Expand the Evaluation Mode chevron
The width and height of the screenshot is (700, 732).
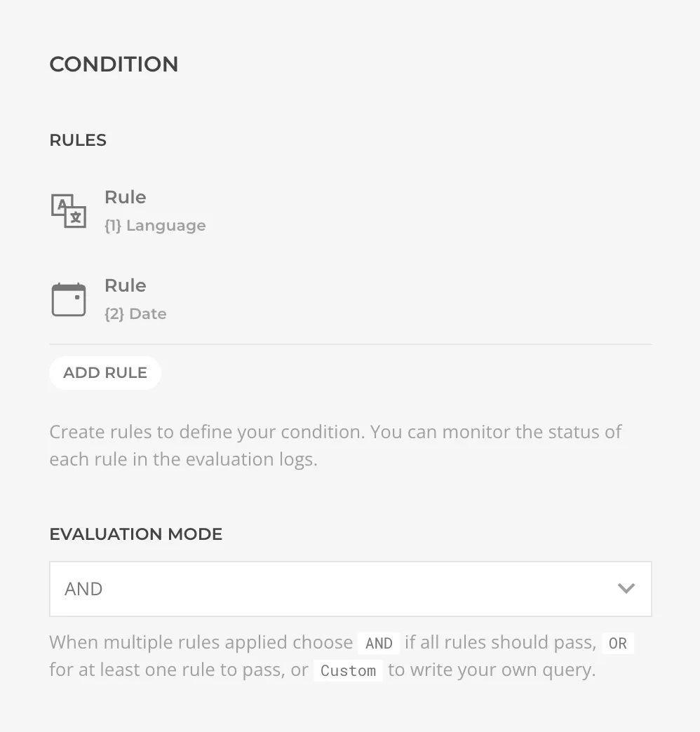click(626, 588)
